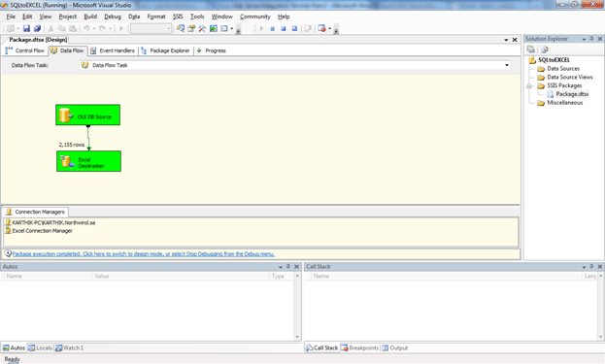The image size is (605, 364).
Task: Select the Data Source Views folder
Action: pyautogui.click(x=569, y=77)
